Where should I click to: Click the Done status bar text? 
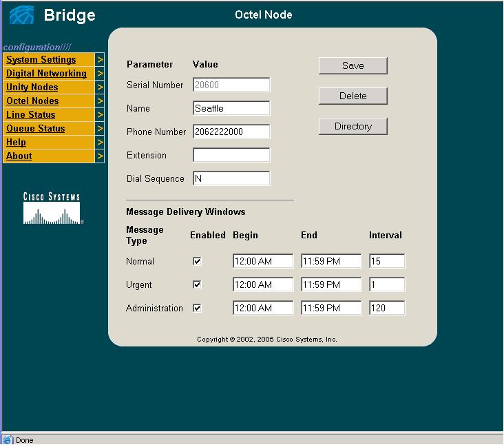point(24,440)
